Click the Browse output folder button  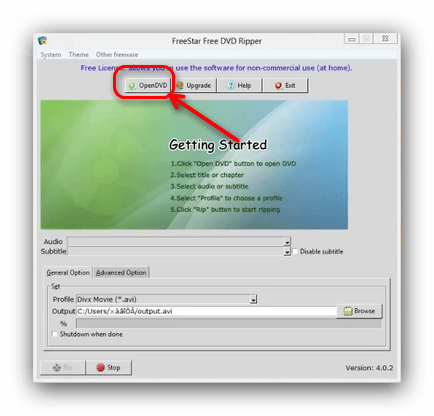(x=359, y=311)
